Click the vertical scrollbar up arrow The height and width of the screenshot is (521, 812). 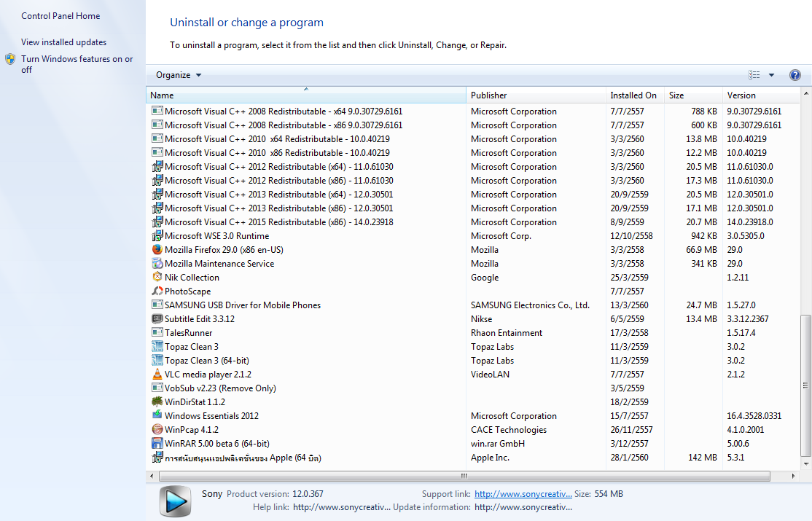pos(805,93)
